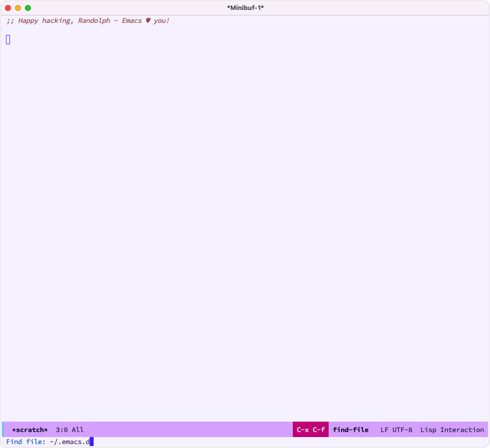
Task: Click the LF end-of-line indicator
Action: (x=384, y=430)
